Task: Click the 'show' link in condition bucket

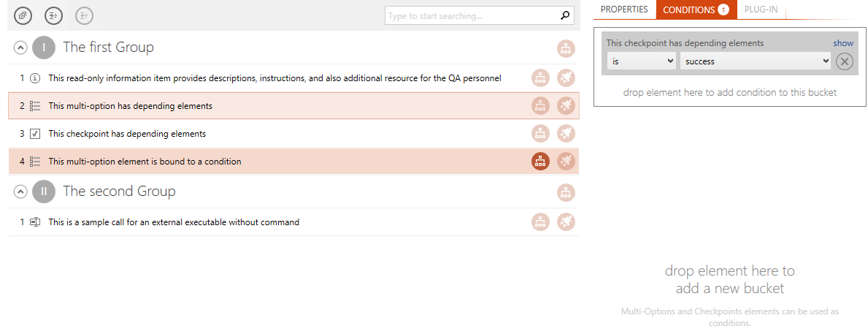Action: (x=843, y=42)
